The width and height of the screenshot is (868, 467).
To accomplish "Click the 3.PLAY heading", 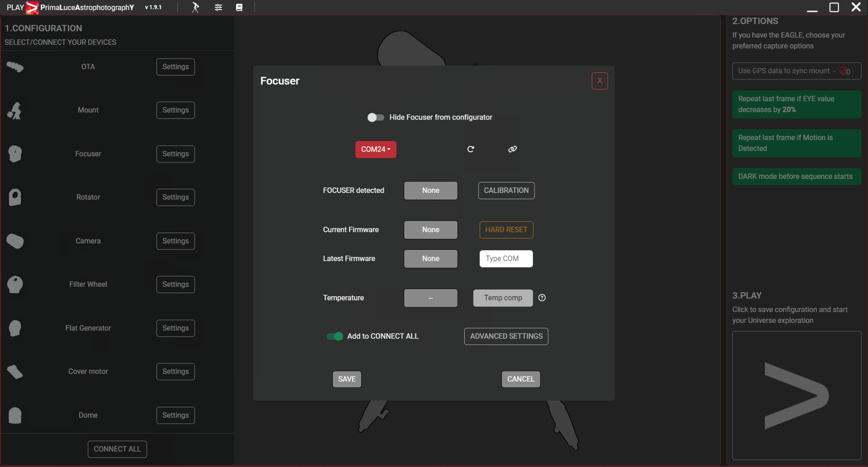I will [x=747, y=296].
